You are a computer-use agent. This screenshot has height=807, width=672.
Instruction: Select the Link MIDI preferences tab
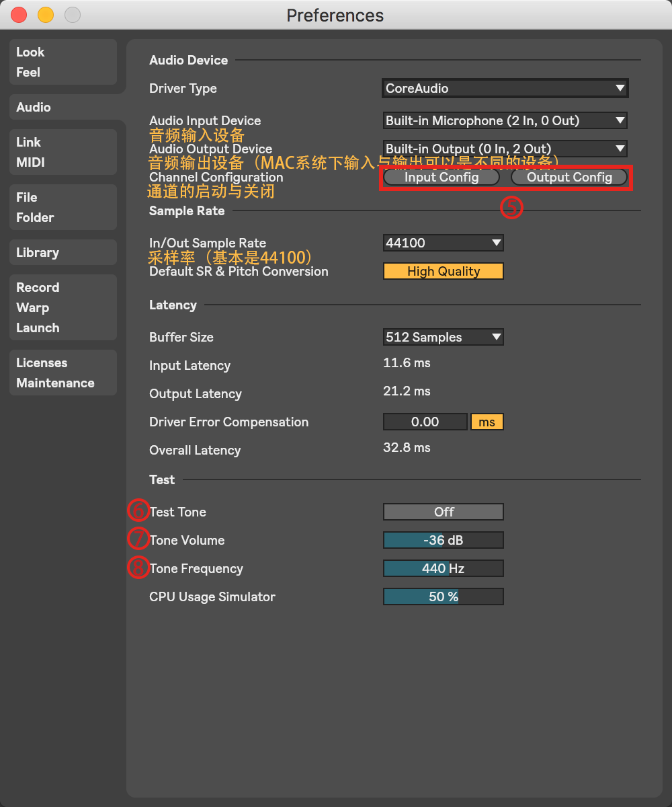click(x=62, y=152)
